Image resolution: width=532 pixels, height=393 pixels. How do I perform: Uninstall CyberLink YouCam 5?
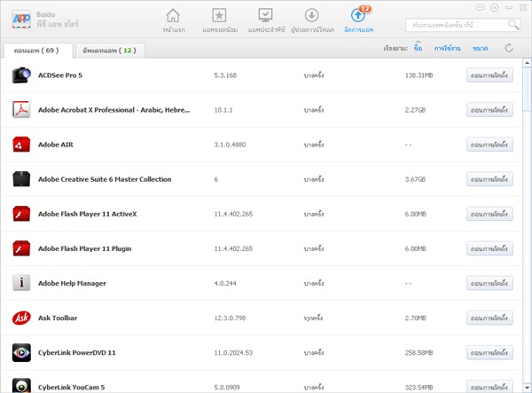(x=489, y=387)
